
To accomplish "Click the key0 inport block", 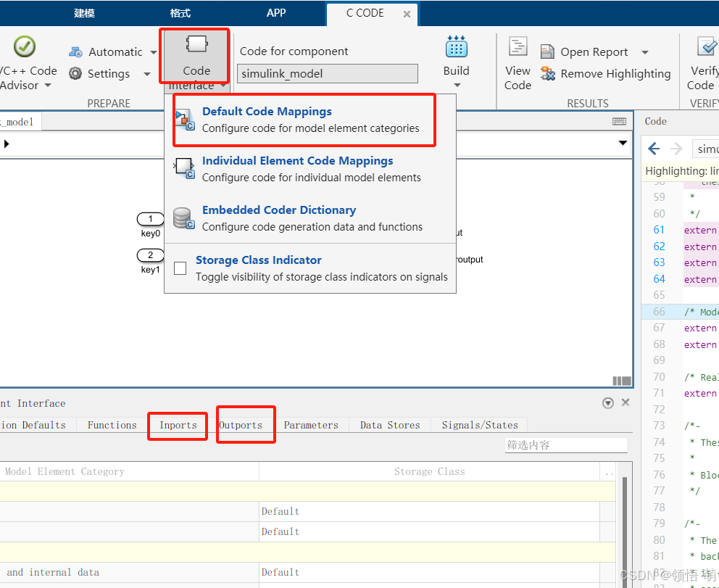I will 151,219.
